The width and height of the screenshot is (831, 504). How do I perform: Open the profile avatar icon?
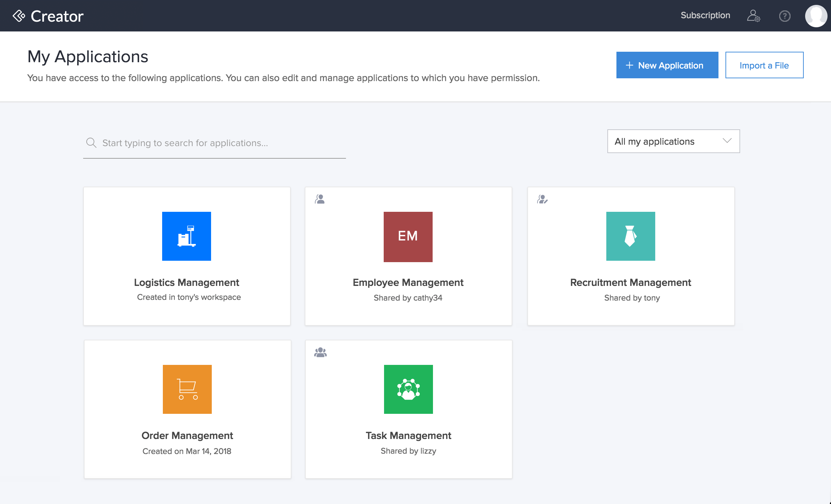point(816,16)
